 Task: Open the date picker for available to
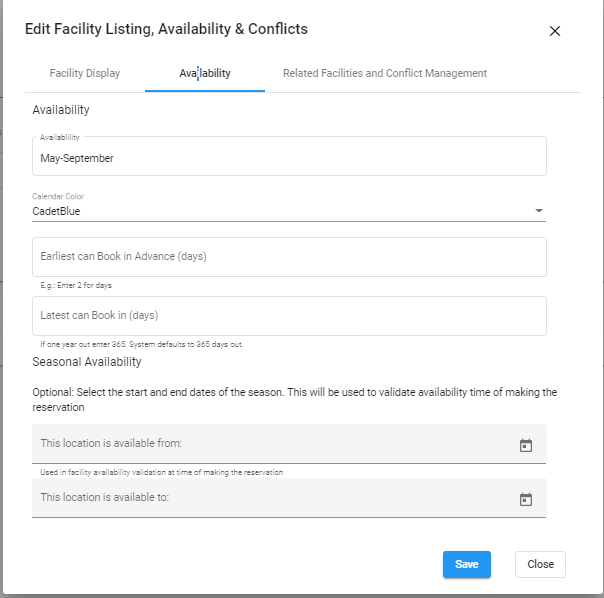pyautogui.click(x=526, y=499)
